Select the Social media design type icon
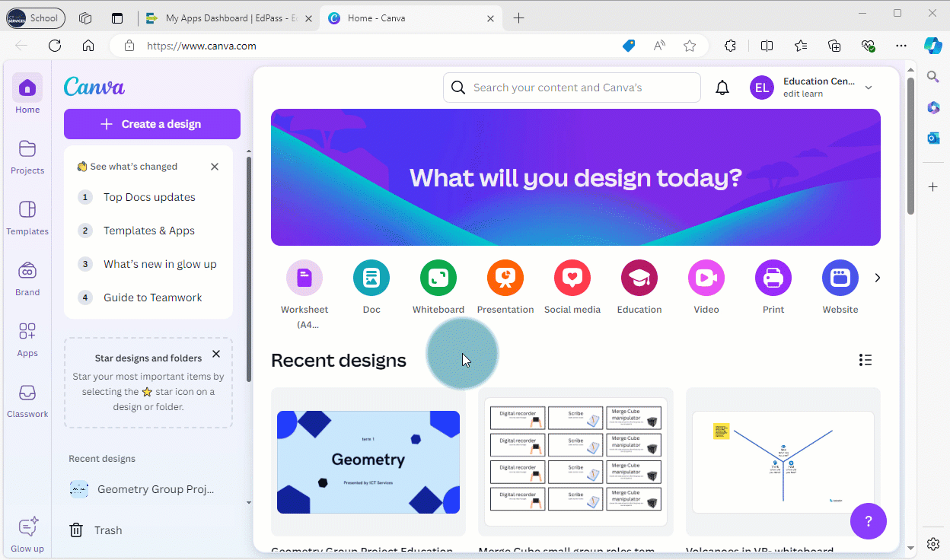The image size is (950, 560). point(572,278)
